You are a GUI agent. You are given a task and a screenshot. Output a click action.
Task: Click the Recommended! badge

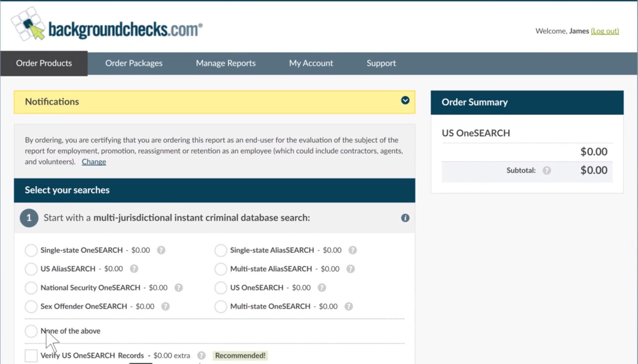[240, 355]
